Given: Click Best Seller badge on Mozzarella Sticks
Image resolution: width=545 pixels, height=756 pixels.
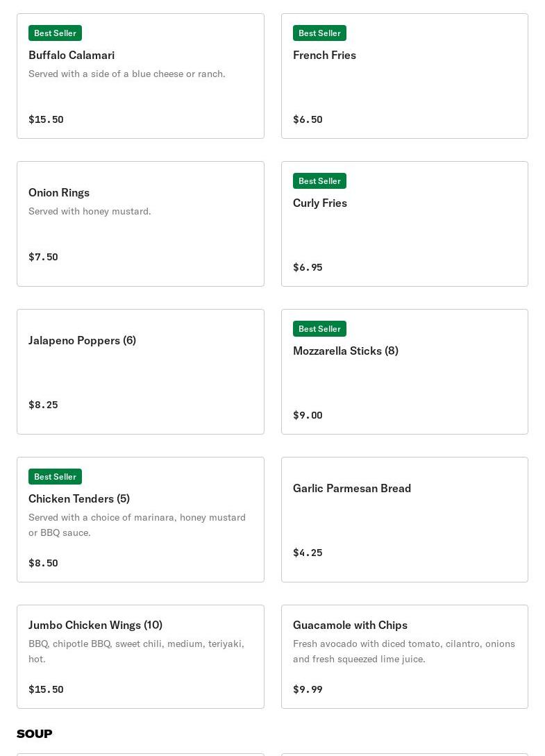Looking at the screenshot, I should [x=319, y=329].
